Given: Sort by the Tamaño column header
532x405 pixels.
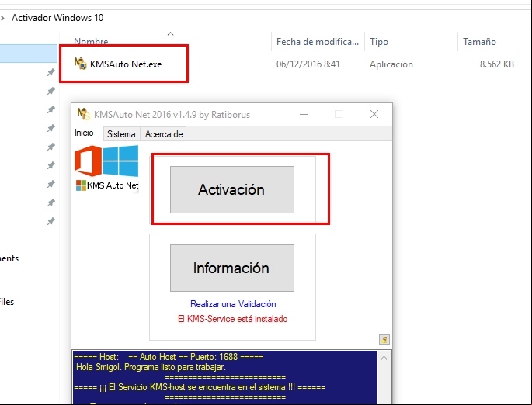Looking at the screenshot, I should pos(479,42).
